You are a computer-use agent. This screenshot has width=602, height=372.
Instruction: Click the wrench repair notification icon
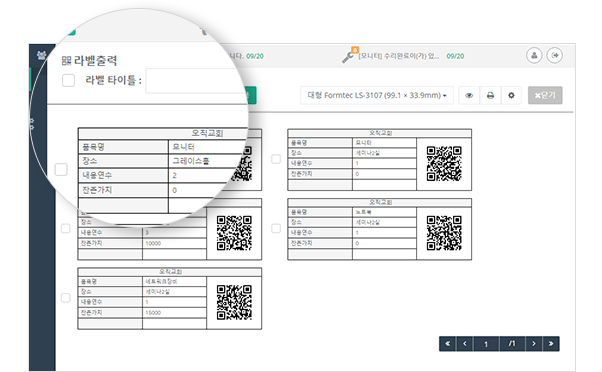[349, 56]
